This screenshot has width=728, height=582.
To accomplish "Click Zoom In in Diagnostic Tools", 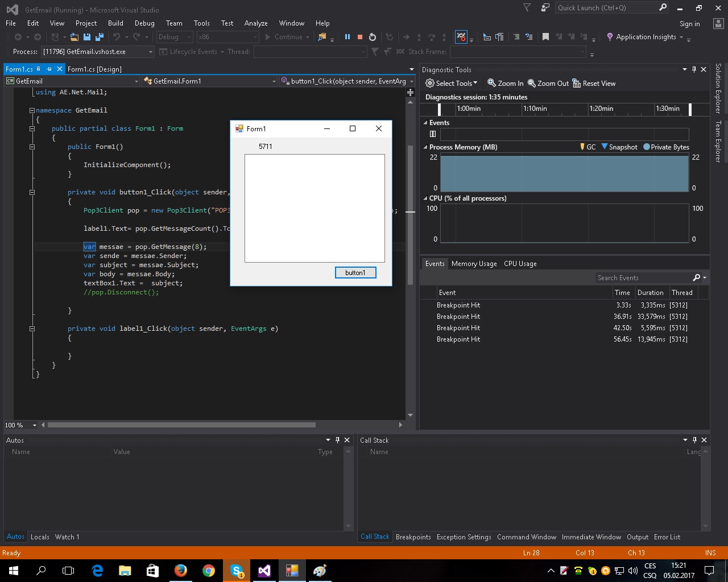I will (505, 84).
